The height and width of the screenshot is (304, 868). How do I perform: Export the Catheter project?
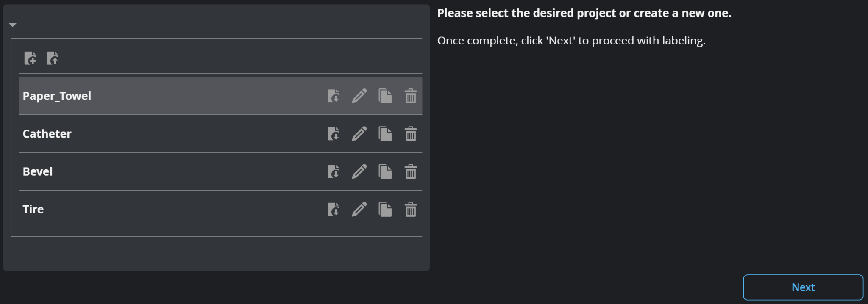coord(333,134)
